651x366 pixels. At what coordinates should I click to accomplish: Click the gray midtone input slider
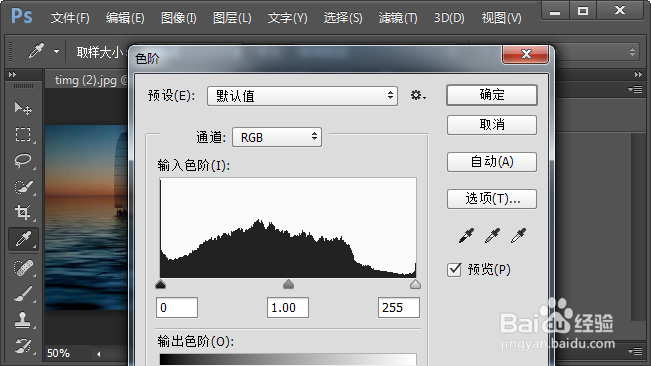pyautogui.click(x=288, y=284)
